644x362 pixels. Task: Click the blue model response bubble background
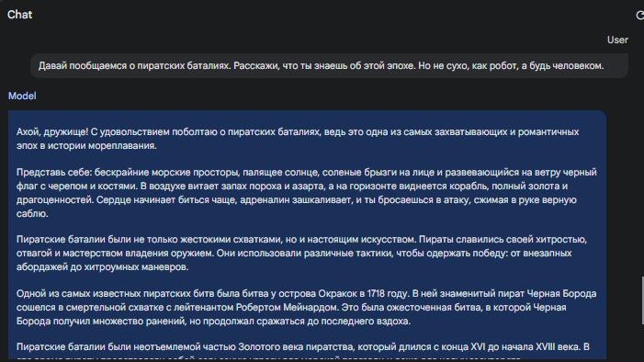[x=307, y=236]
